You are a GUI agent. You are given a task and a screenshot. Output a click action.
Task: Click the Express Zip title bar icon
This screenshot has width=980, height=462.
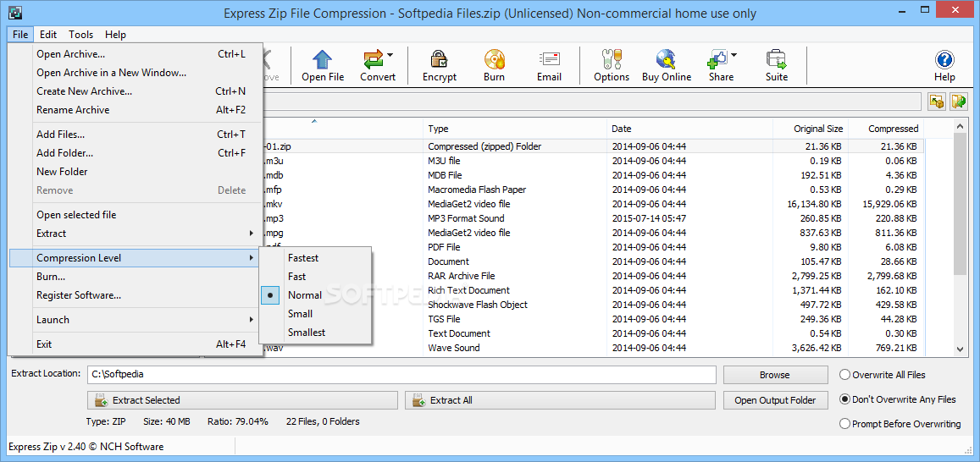tap(17, 12)
